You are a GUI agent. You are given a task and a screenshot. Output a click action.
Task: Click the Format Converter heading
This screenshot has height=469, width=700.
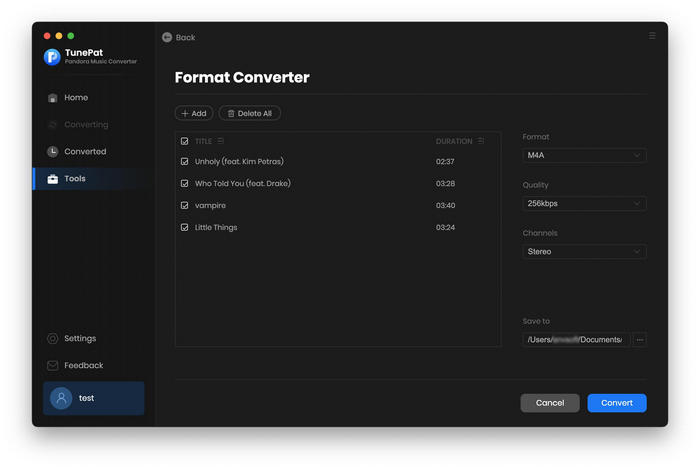242,78
